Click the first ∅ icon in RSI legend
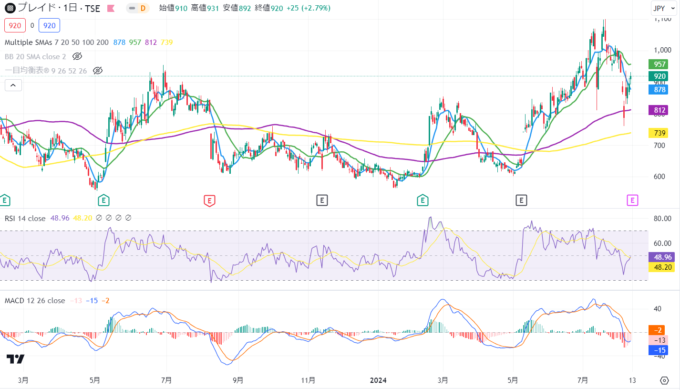The width and height of the screenshot is (680, 390). click(x=99, y=218)
